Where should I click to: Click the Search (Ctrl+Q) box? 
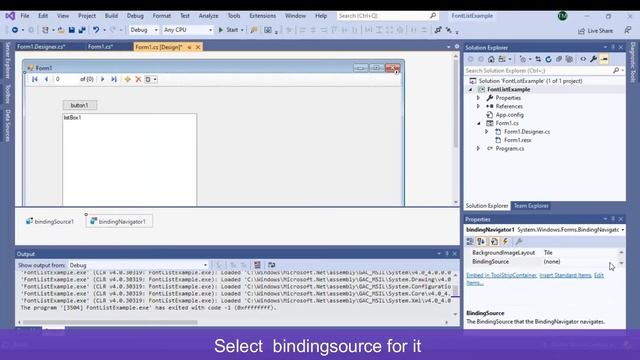pyautogui.click(x=387, y=16)
